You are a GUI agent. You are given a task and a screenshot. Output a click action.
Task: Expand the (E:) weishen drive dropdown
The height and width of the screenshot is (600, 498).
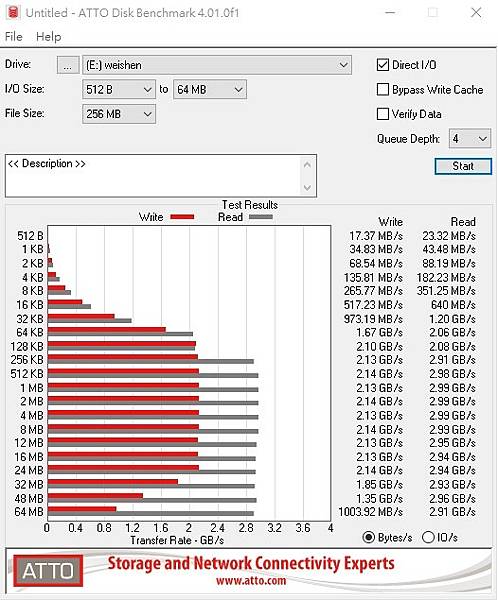click(217, 65)
